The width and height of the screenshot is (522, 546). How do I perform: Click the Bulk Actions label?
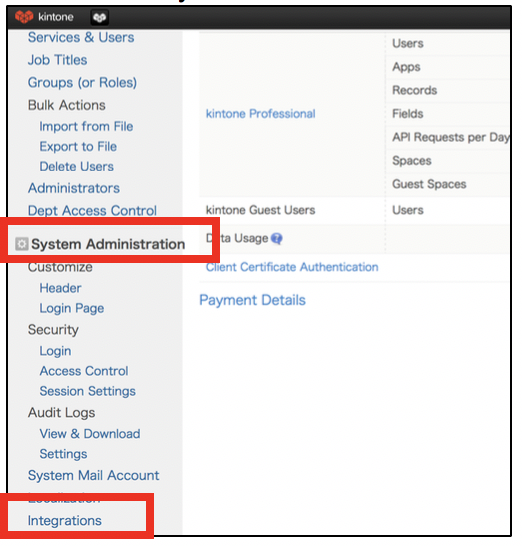click(67, 105)
